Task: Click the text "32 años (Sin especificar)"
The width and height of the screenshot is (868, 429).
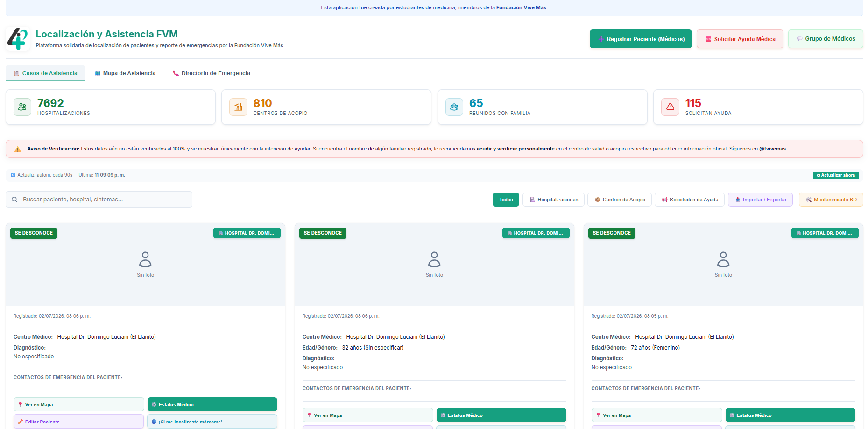Action: tap(373, 348)
